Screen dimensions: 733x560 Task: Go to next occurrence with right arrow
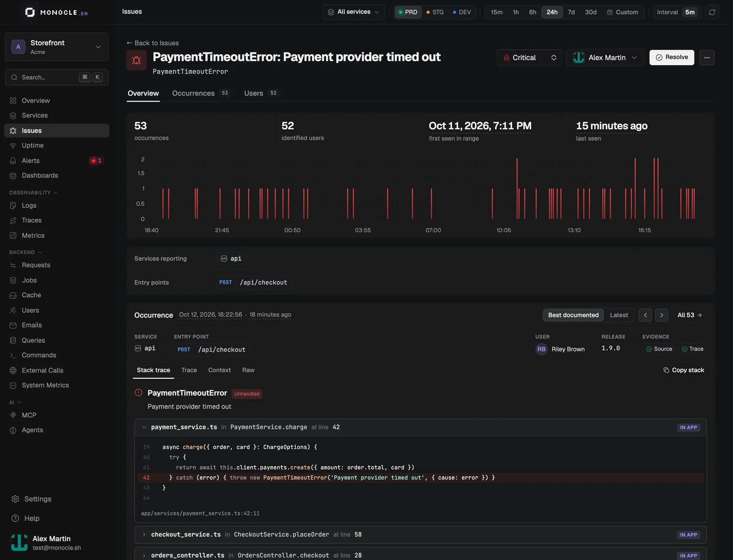[662, 315]
